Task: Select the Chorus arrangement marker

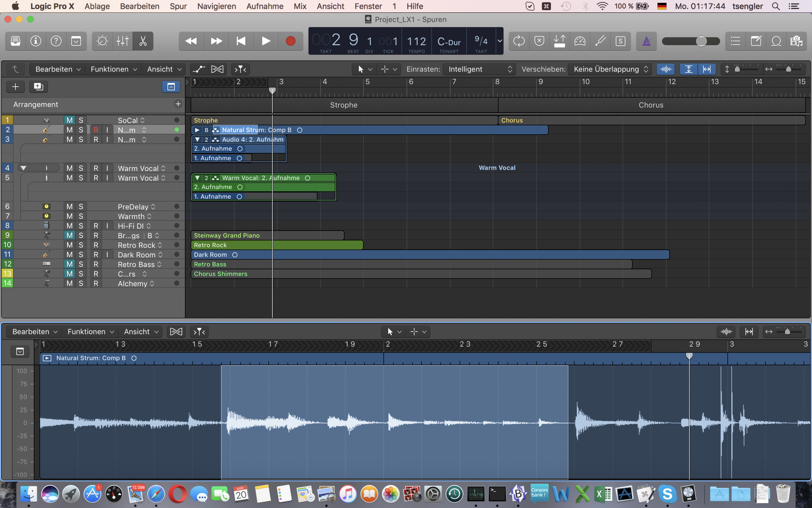Action: (651, 105)
